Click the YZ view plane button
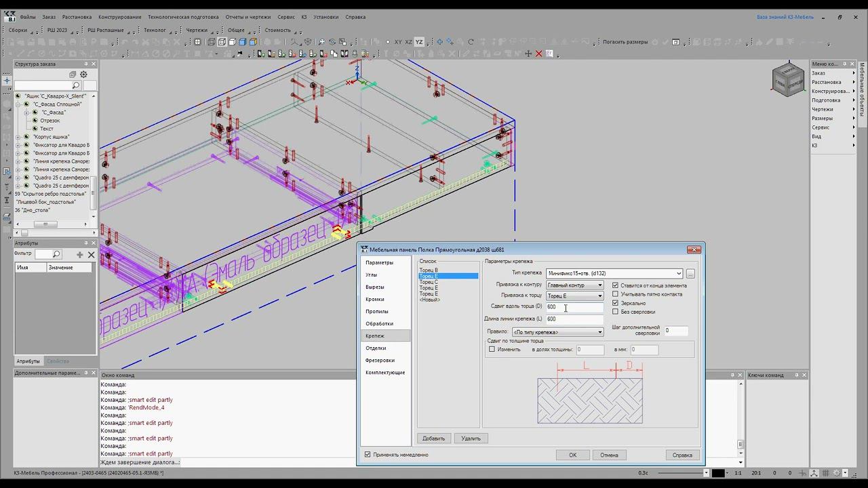The width and height of the screenshot is (868, 488). [x=419, y=42]
